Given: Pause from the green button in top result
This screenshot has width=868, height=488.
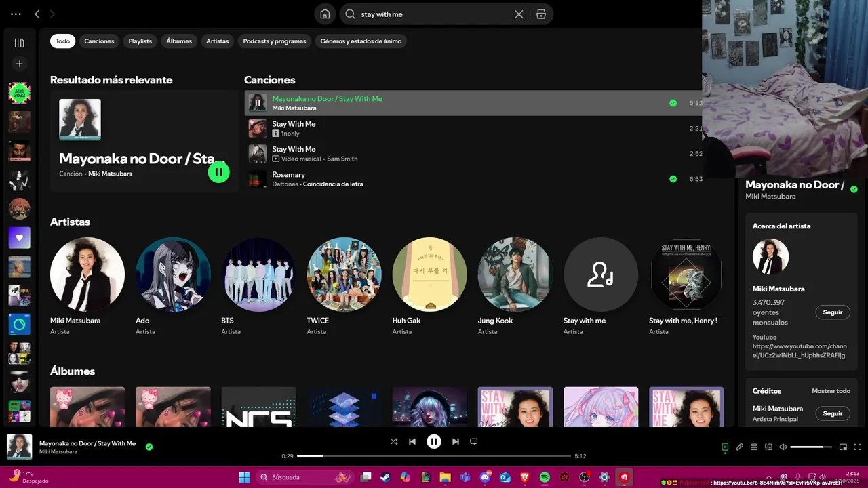Looking at the screenshot, I should pyautogui.click(x=218, y=172).
